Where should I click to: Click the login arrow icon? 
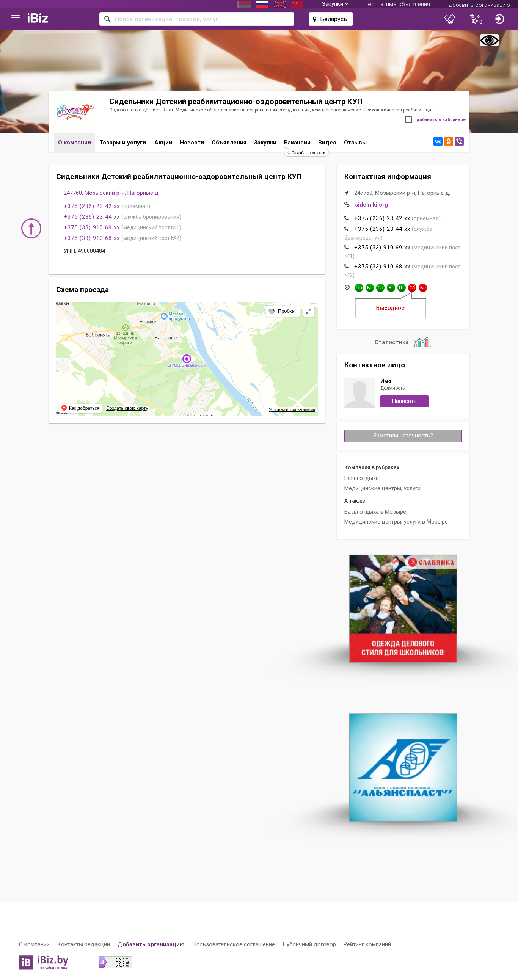[499, 19]
